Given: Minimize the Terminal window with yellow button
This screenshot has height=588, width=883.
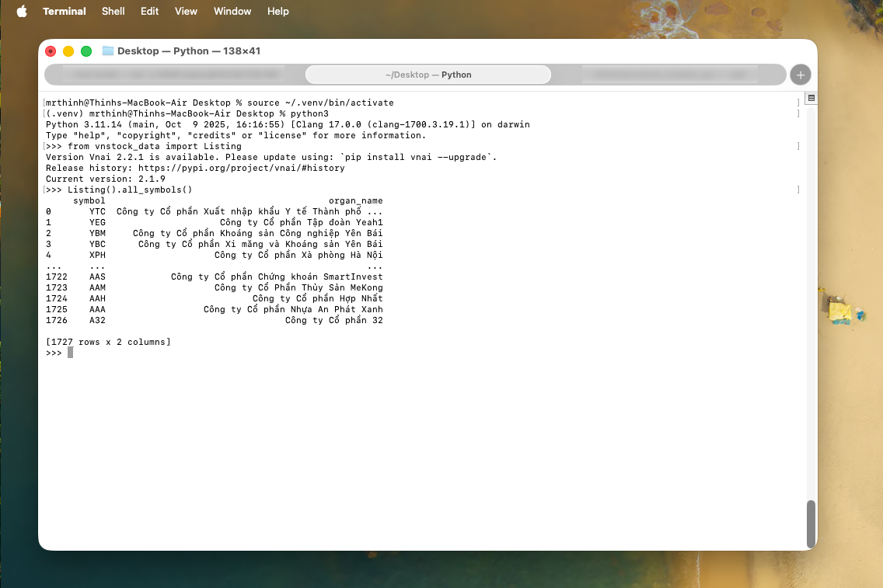Looking at the screenshot, I should [68, 51].
